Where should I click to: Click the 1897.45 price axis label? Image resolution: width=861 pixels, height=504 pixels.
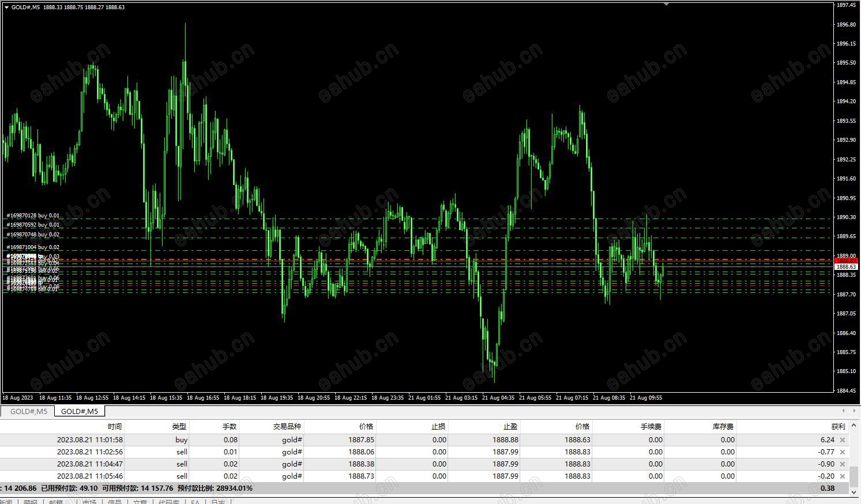[846, 5]
